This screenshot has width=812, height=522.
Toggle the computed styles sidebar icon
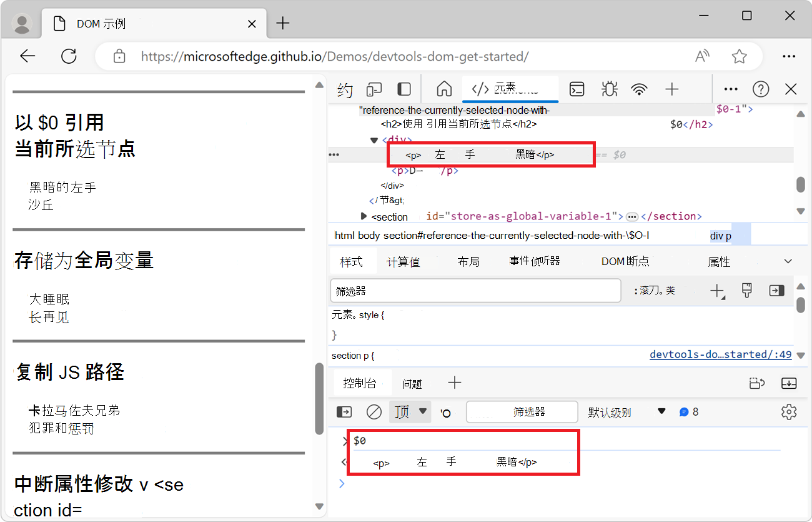[x=776, y=291]
